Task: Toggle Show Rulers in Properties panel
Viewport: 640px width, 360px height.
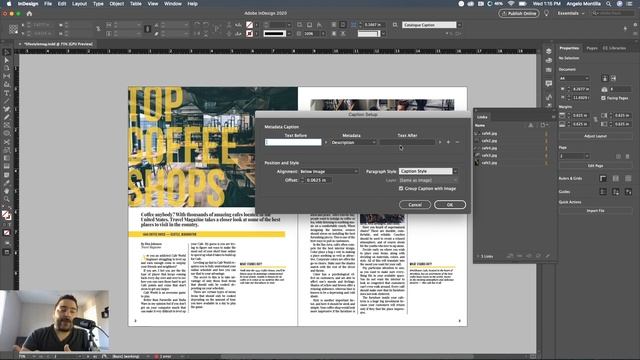Action: pos(603,178)
